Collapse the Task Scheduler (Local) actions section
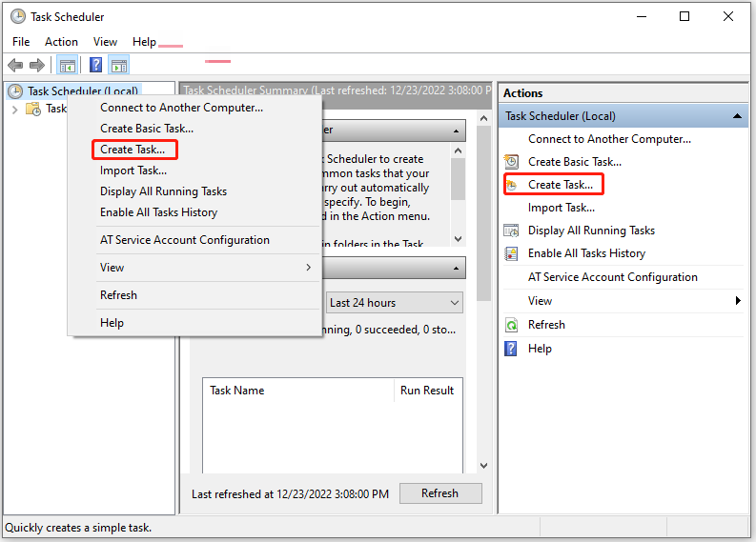Image resolution: width=756 pixels, height=542 pixels. tap(737, 116)
